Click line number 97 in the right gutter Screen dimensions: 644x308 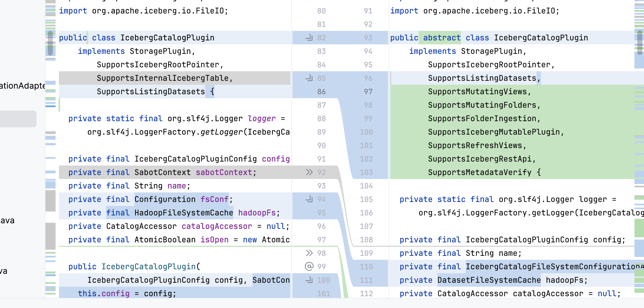pyautogui.click(x=368, y=92)
